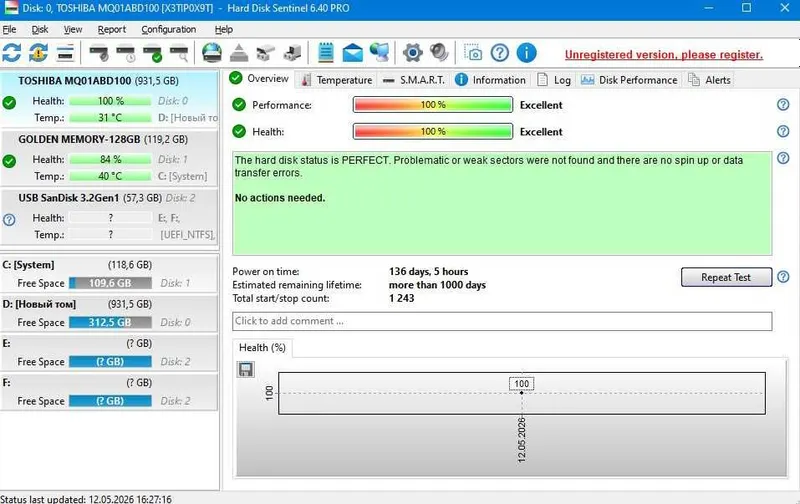Open the gear settings icon

tap(412, 53)
